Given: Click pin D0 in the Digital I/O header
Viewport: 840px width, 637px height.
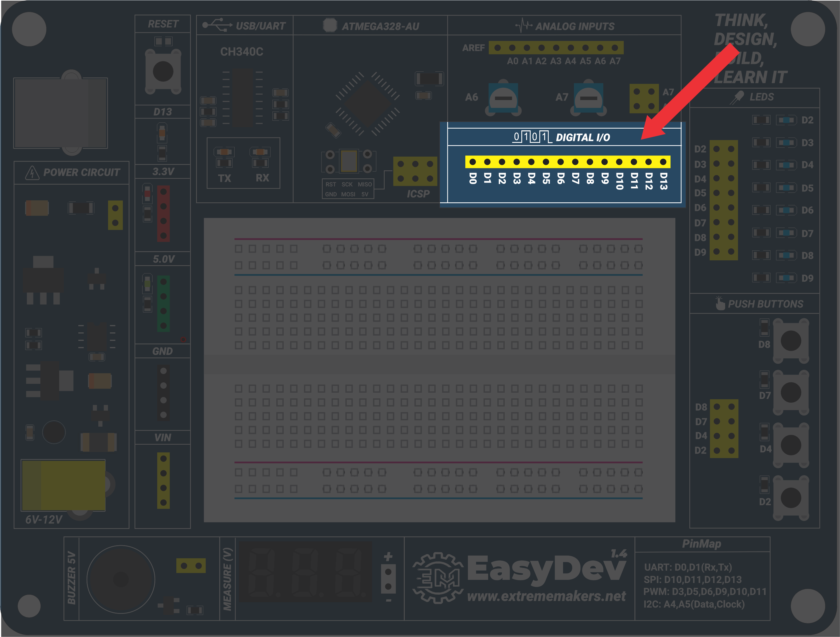Looking at the screenshot, I should point(472,162).
